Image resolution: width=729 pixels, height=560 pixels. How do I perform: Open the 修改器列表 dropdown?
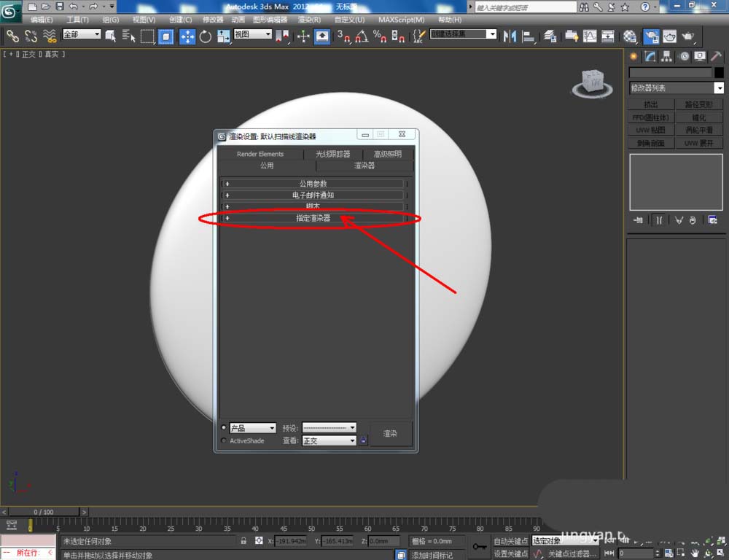677,88
